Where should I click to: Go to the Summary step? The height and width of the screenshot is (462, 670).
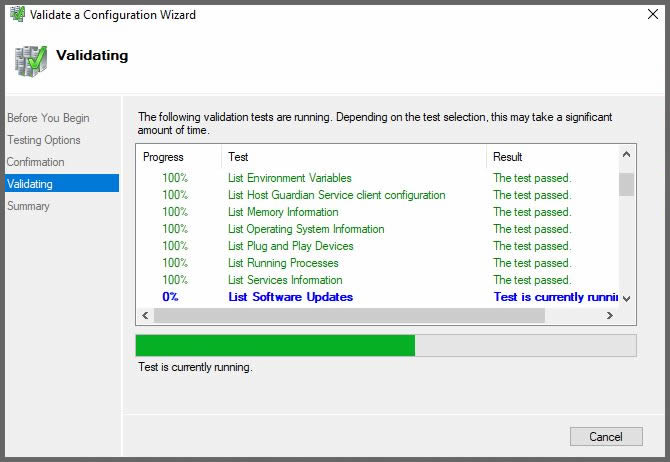click(x=28, y=206)
